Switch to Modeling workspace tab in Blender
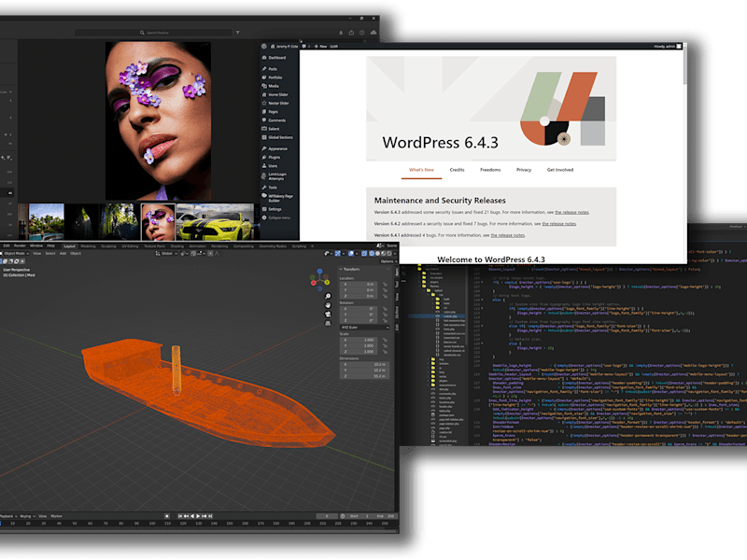The width and height of the screenshot is (747, 560). coord(88,246)
